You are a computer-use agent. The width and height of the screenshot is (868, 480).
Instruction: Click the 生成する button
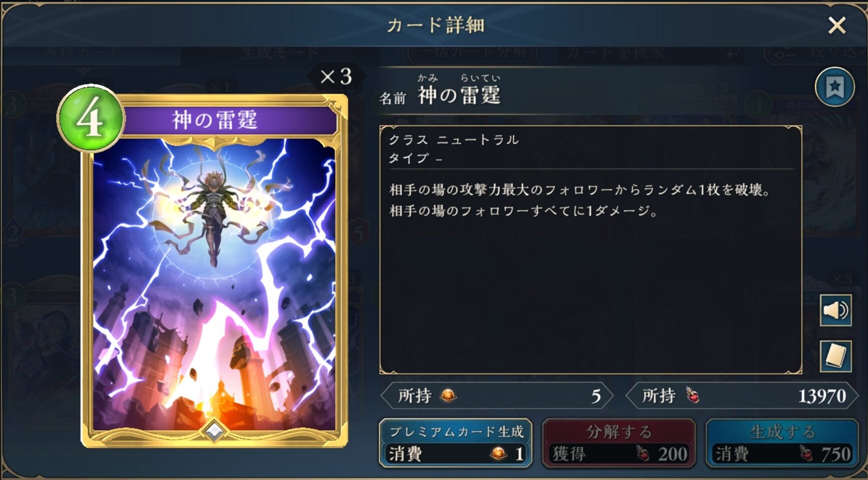pos(782,443)
